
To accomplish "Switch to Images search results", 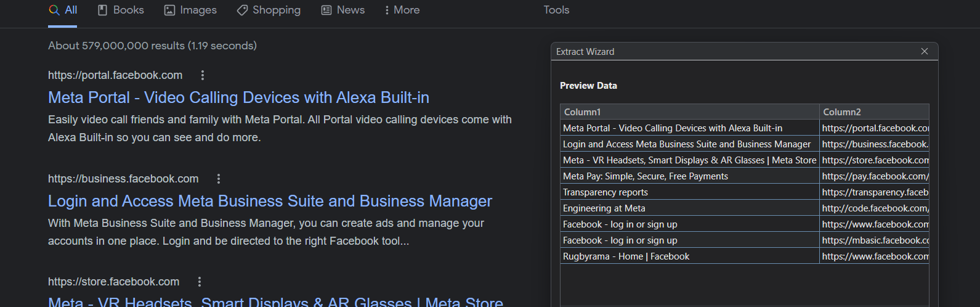I will [190, 10].
